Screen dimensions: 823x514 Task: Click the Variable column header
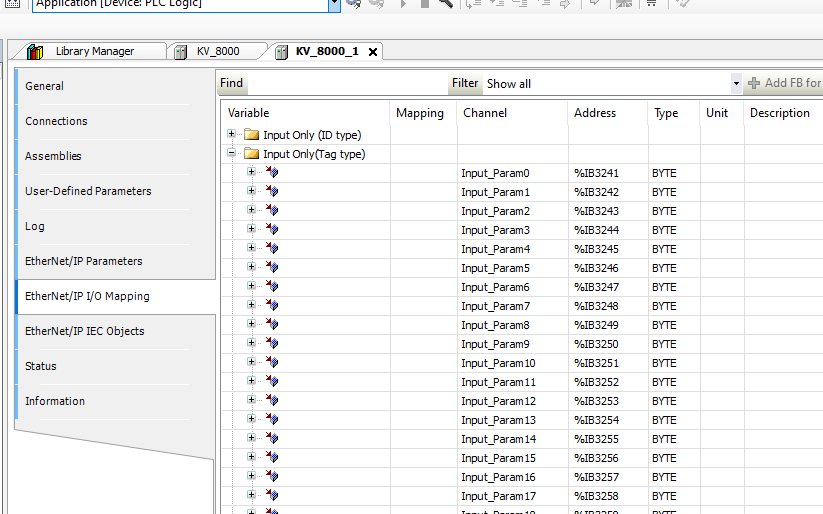(x=306, y=113)
